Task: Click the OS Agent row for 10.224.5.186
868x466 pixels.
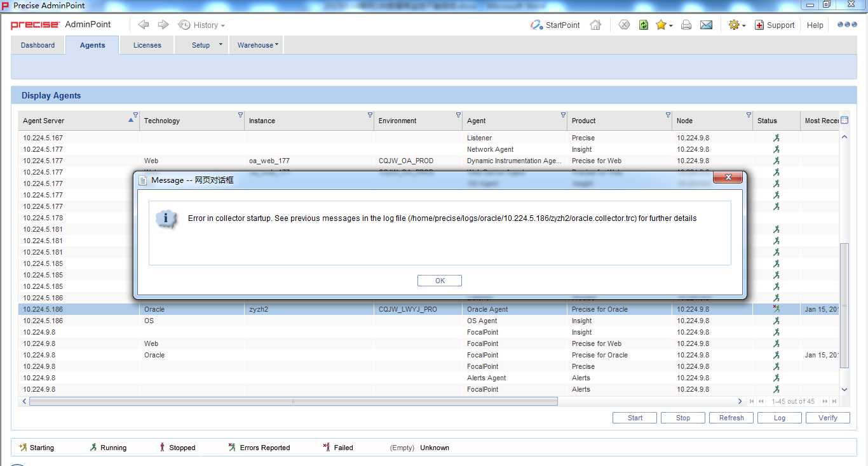Action: tap(429, 321)
